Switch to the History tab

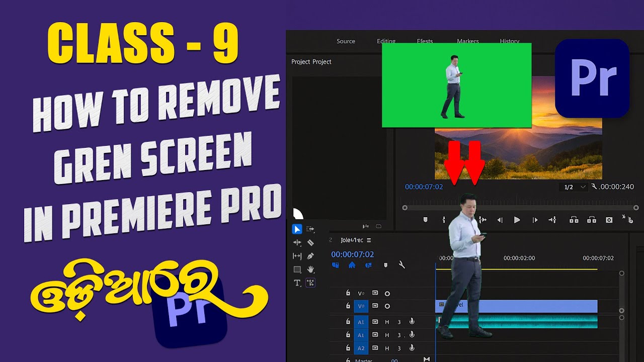coord(510,41)
